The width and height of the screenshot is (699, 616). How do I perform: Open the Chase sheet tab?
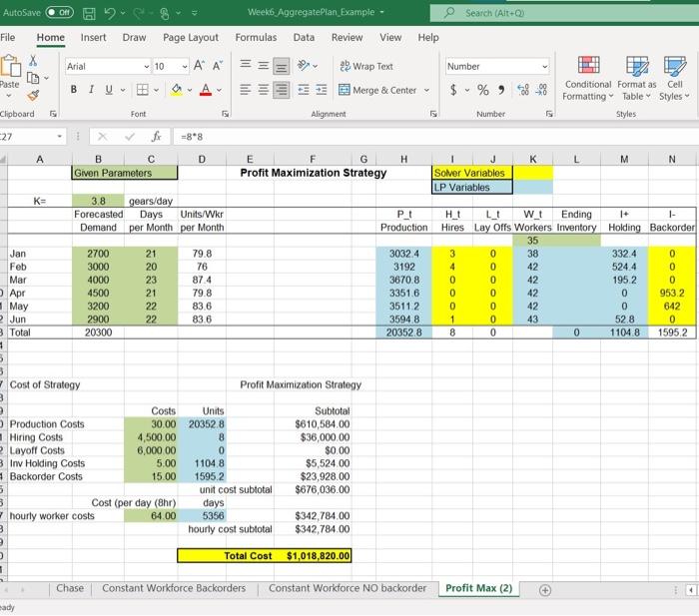pyautogui.click(x=70, y=588)
